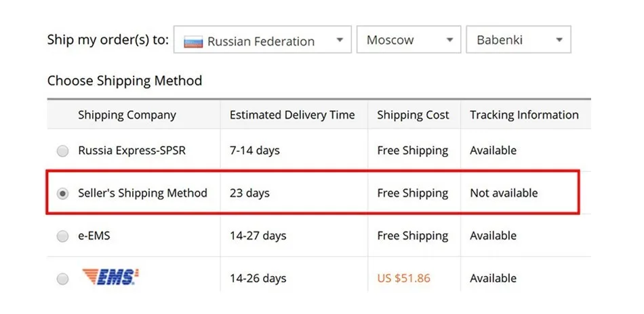644x314 pixels.
Task: Click the Russian flag icon
Action: pos(193,41)
